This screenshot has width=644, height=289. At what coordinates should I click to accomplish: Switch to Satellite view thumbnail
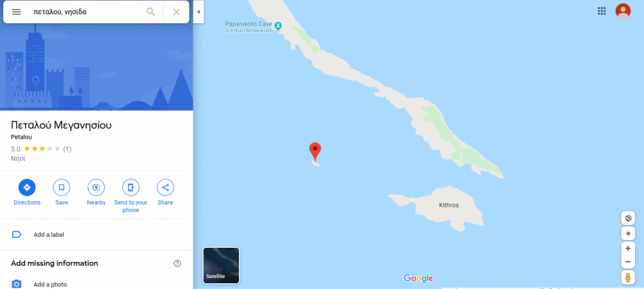221,265
